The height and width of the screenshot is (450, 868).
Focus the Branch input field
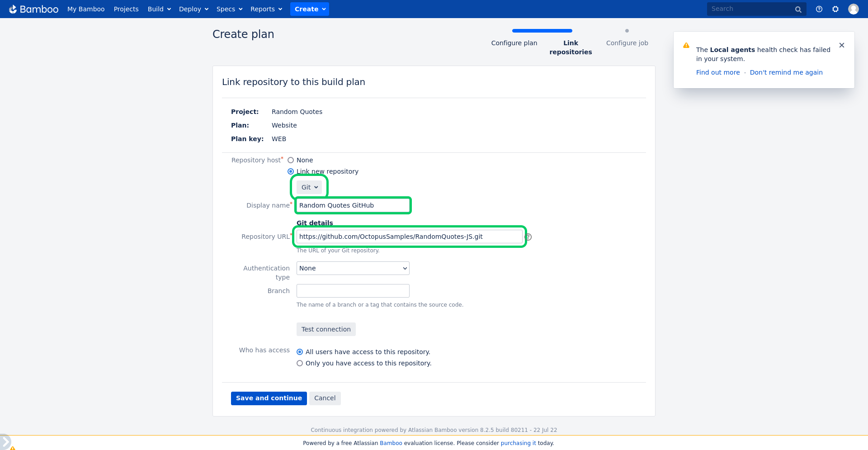(353, 291)
